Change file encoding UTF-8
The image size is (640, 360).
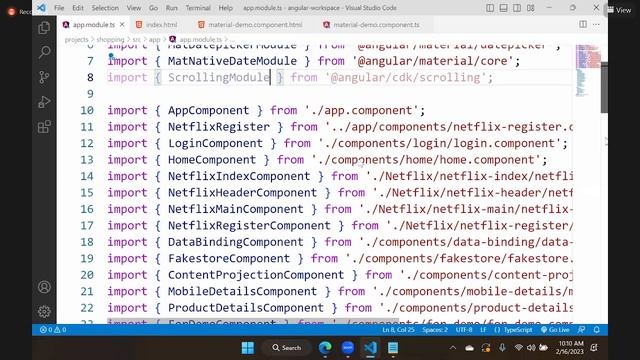(x=464, y=329)
